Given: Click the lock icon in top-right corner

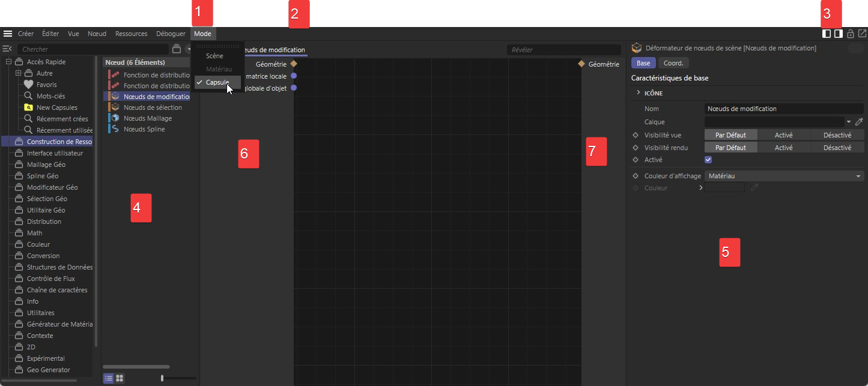Looking at the screenshot, I should pos(850,34).
